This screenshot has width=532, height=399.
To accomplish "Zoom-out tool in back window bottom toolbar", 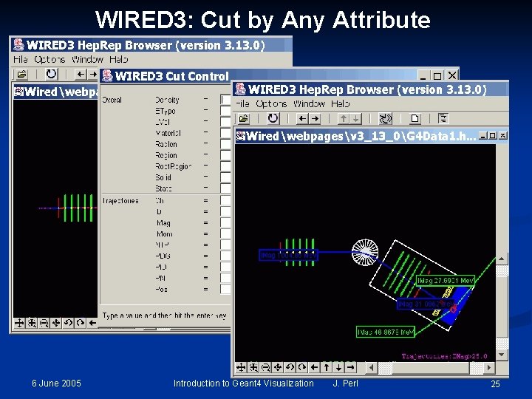I will pos(44,323).
